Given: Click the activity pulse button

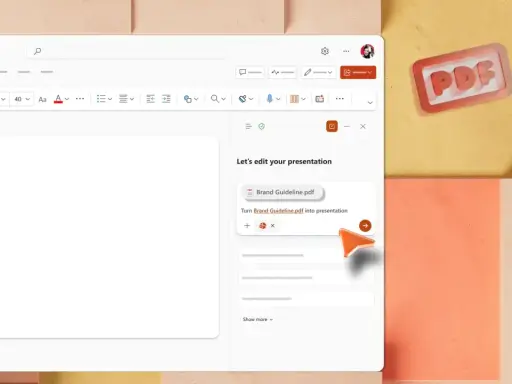Looking at the screenshot, I should (282, 72).
